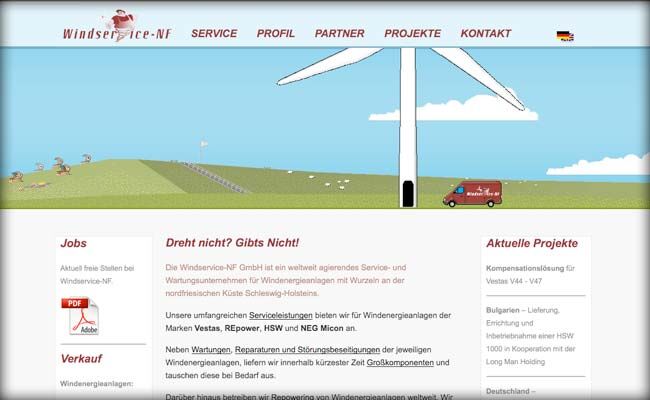Click the red Windservice van image
This screenshot has height=400, width=650.
point(475,192)
